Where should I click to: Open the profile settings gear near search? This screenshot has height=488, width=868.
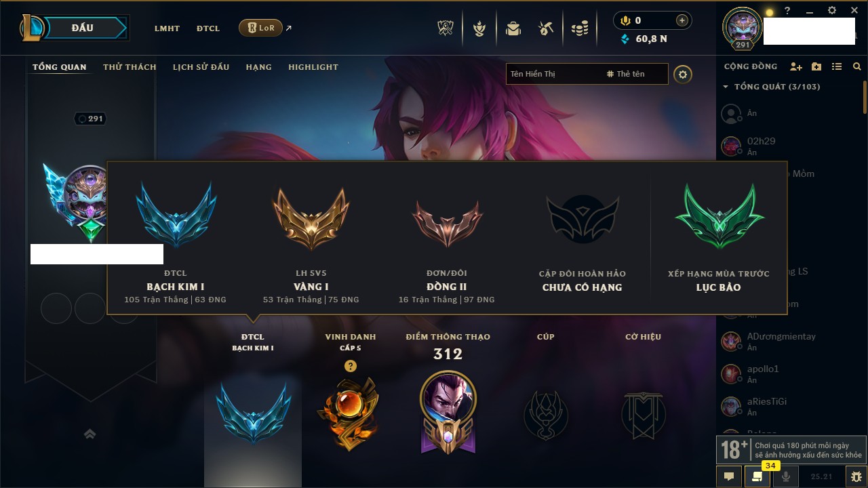(683, 75)
